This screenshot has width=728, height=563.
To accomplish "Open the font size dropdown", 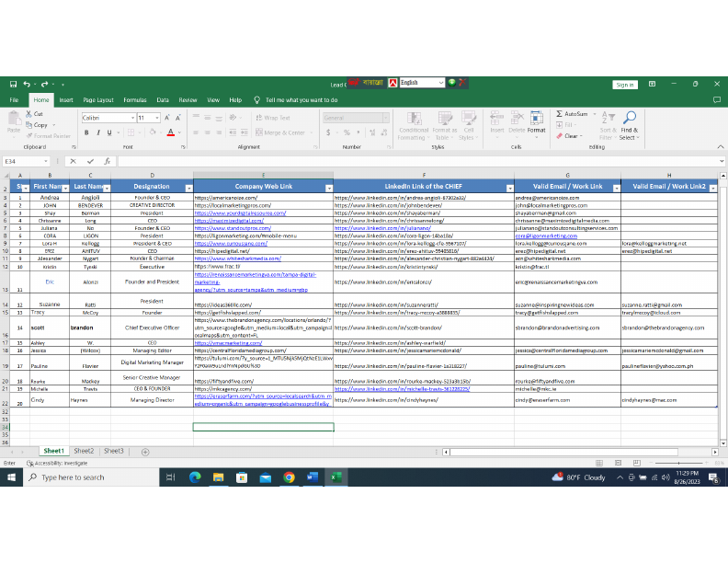I will [157, 118].
